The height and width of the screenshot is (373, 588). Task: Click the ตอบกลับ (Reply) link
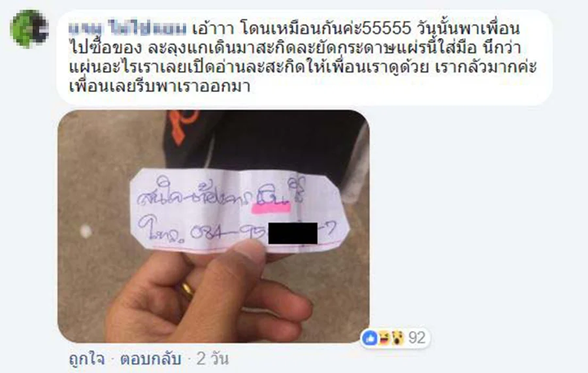point(151,359)
